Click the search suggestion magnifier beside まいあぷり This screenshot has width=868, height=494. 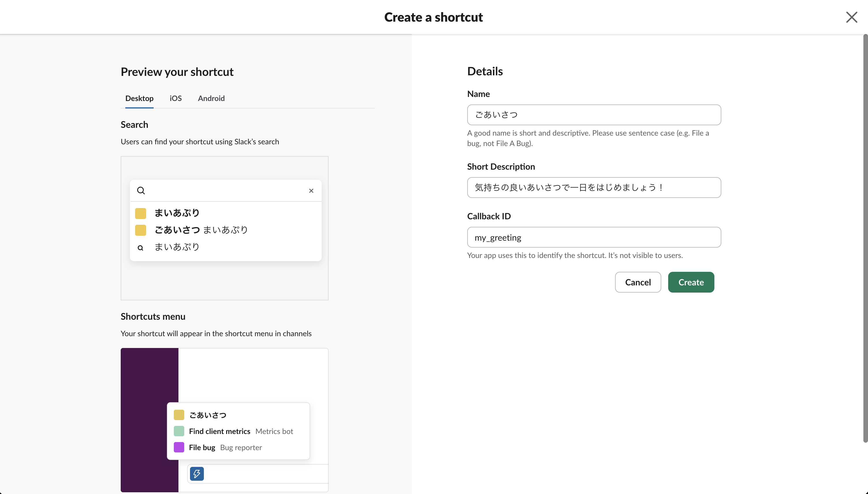coord(141,248)
